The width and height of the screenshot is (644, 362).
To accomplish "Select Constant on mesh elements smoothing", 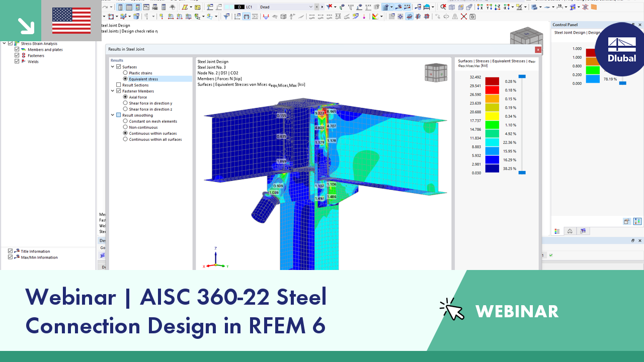I will (125, 121).
